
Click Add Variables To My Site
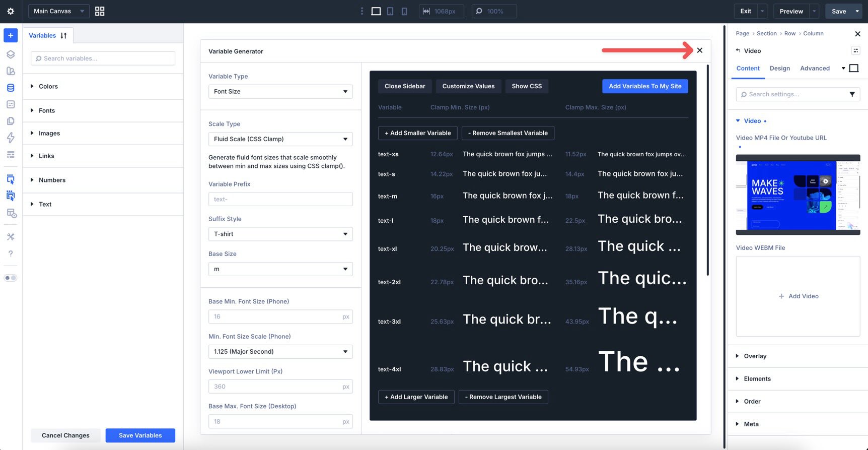pyautogui.click(x=645, y=86)
